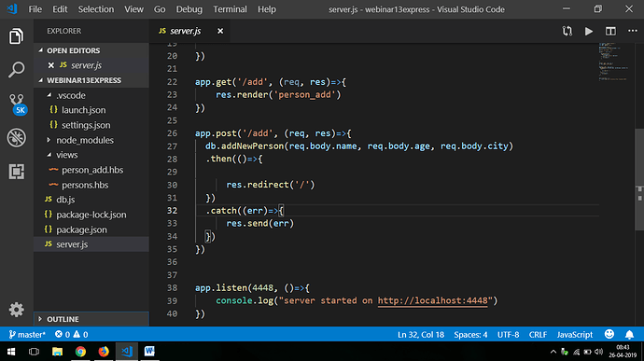Image resolution: width=644 pixels, height=361 pixels.
Task: Open notifications bell in status bar
Action: [x=629, y=335]
